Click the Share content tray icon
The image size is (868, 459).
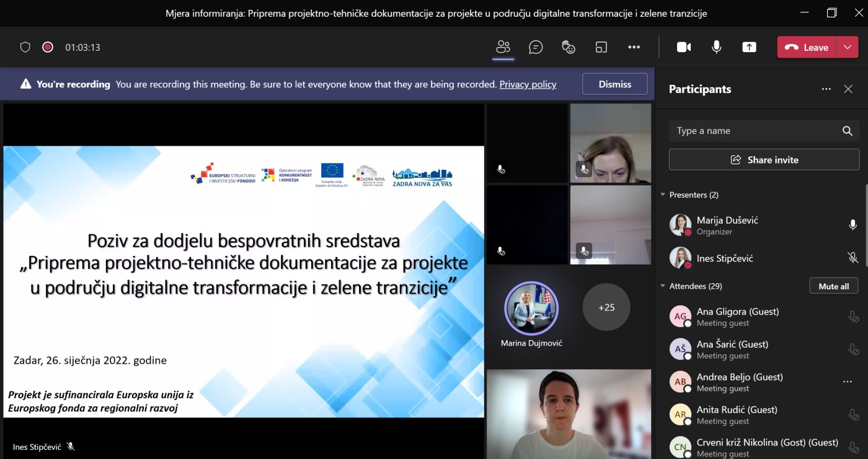(x=749, y=47)
